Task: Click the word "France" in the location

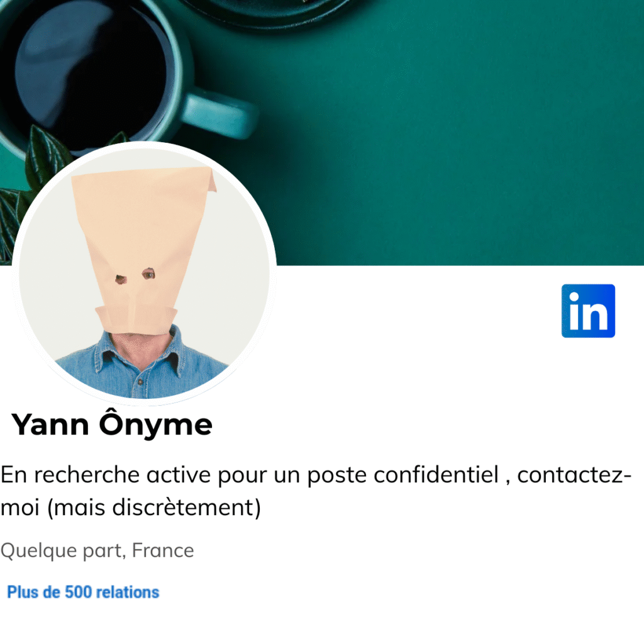Action: (x=163, y=551)
